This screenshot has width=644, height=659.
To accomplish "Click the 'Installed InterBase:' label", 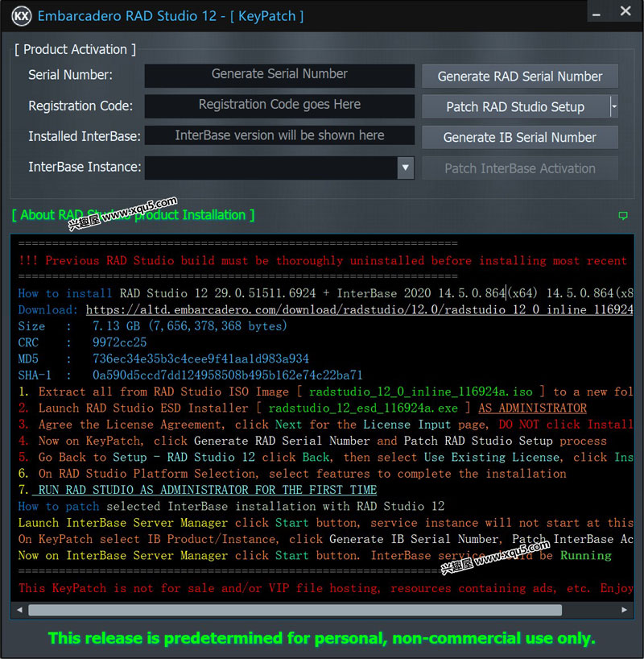I will [85, 137].
